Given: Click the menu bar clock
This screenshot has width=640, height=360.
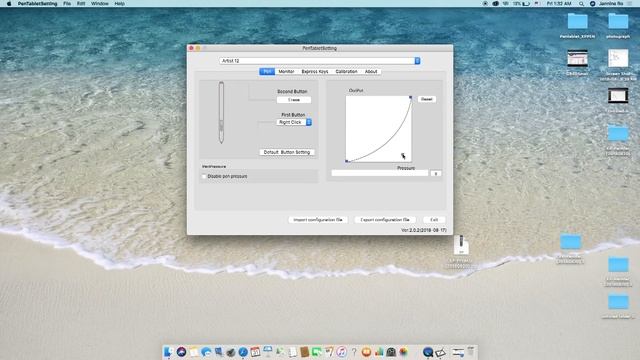Looking at the screenshot, I should (x=559, y=4).
